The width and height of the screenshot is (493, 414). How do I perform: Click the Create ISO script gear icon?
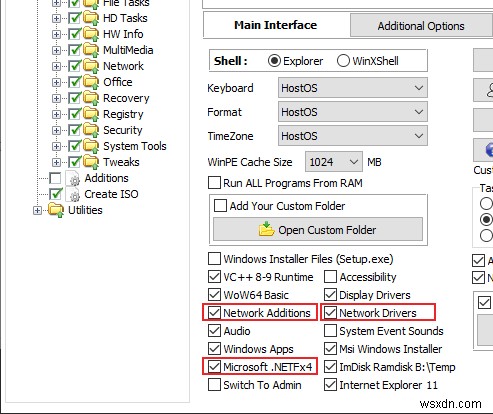pos(73,194)
